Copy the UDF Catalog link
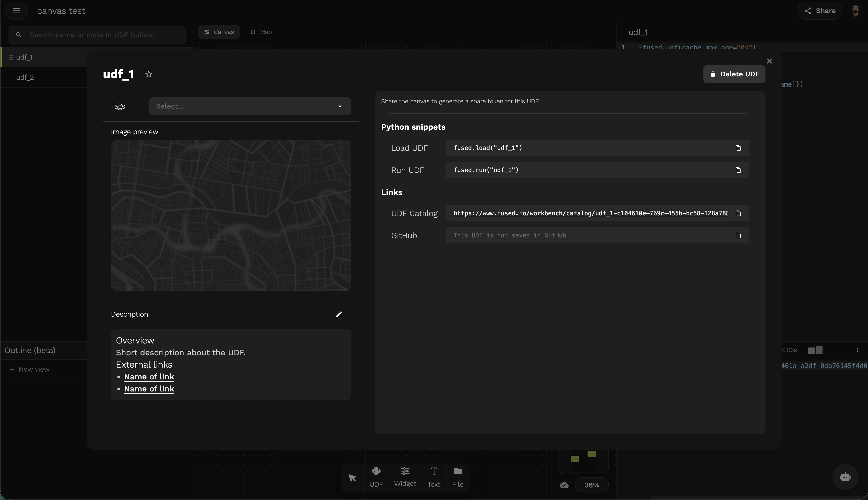The width and height of the screenshot is (868, 500). (738, 213)
